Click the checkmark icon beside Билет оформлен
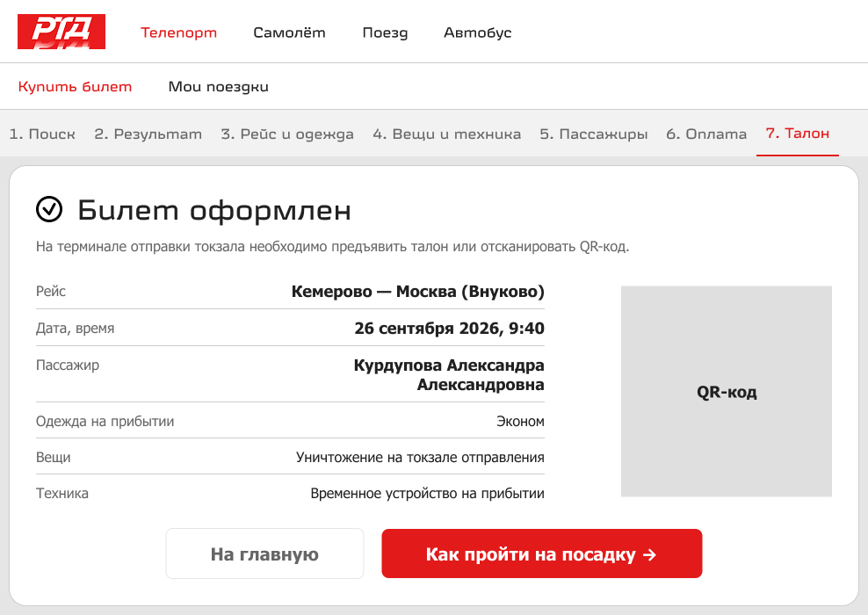This screenshot has width=868, height=615. (49, 209)
